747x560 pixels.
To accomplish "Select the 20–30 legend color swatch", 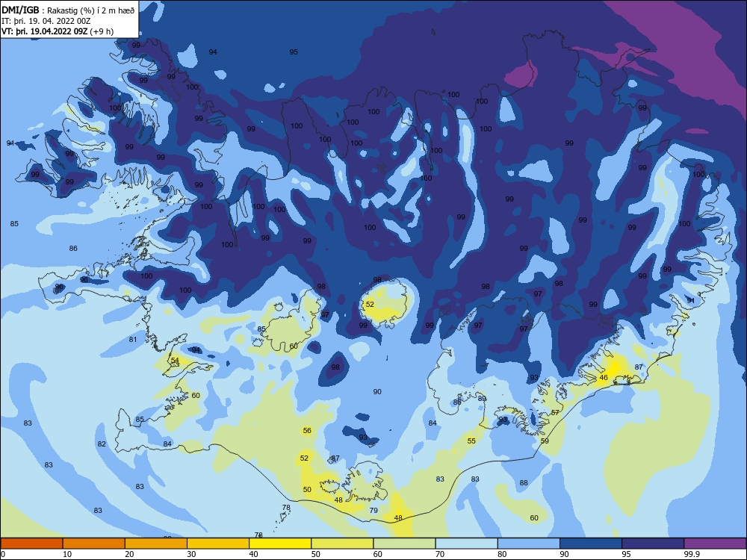I will pyautogui.click(x=156, y=544).
